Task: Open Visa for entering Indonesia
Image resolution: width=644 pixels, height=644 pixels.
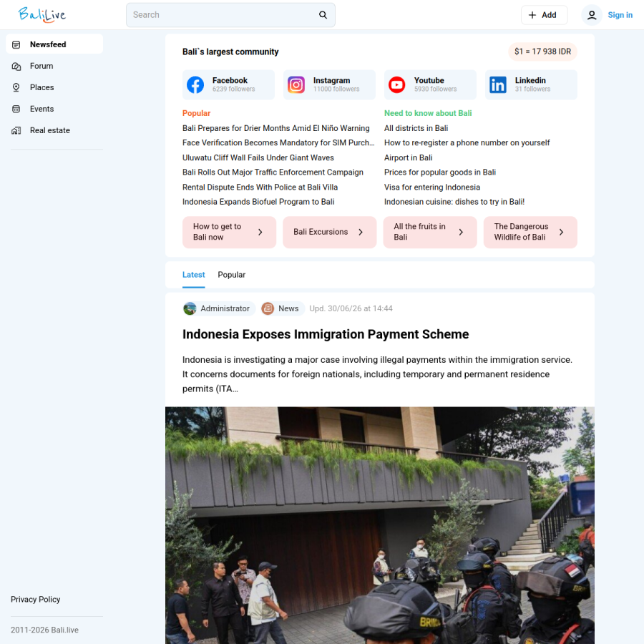Action: 432,187
